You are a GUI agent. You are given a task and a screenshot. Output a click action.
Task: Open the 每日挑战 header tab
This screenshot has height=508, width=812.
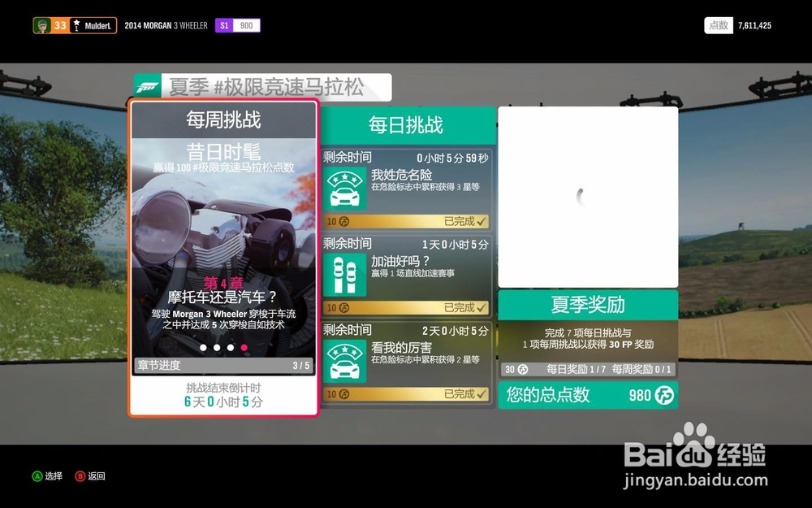point(407,125)
